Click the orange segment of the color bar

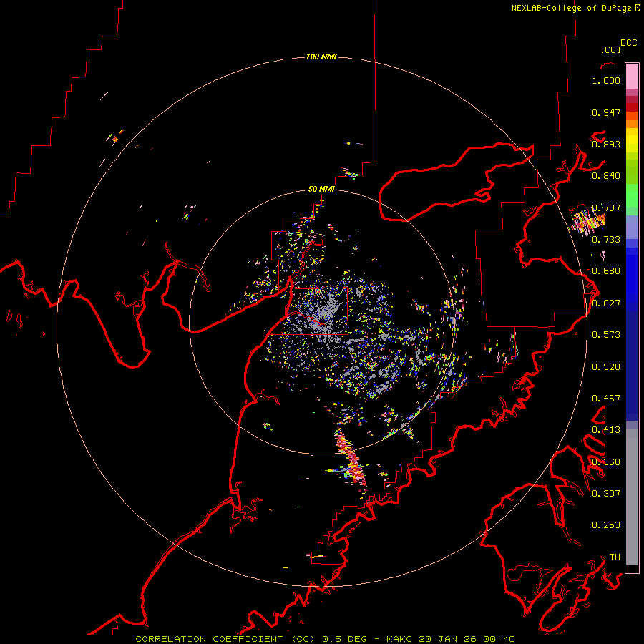tap(632, 120)
